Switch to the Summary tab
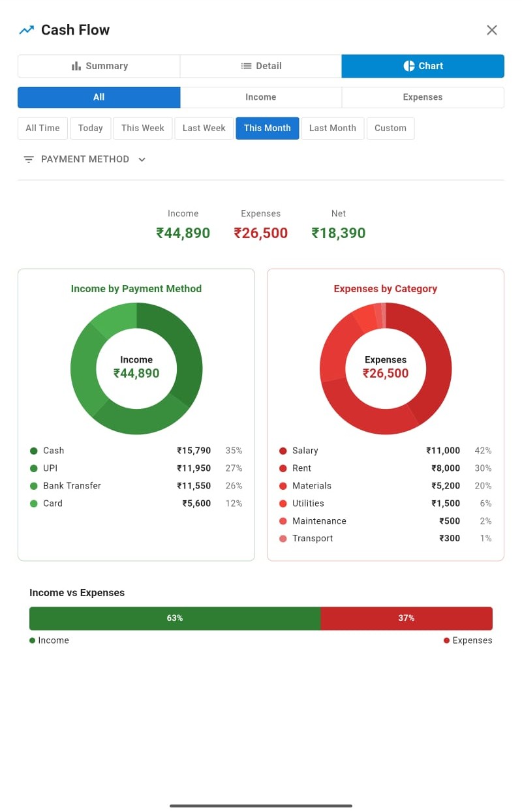This screenshot has width=522, height=812. [99, 66]
